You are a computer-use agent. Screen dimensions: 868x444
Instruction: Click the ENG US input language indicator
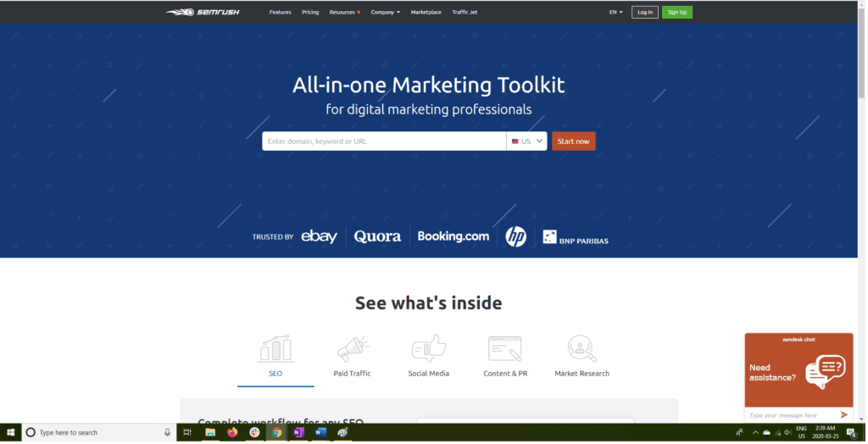803,433
